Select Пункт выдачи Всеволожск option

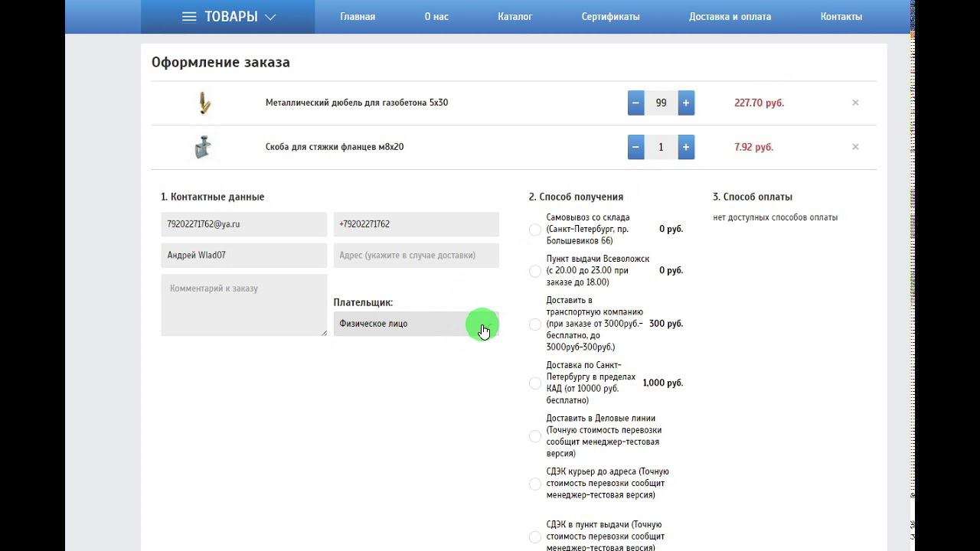535,271
